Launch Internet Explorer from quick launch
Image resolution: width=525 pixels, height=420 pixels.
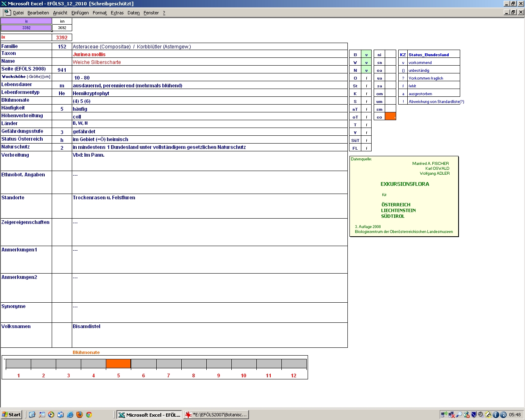(x=70, y=415)
